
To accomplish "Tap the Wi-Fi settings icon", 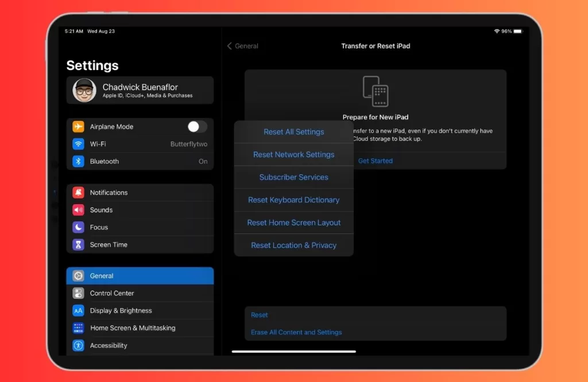I will tap(78, 144).
